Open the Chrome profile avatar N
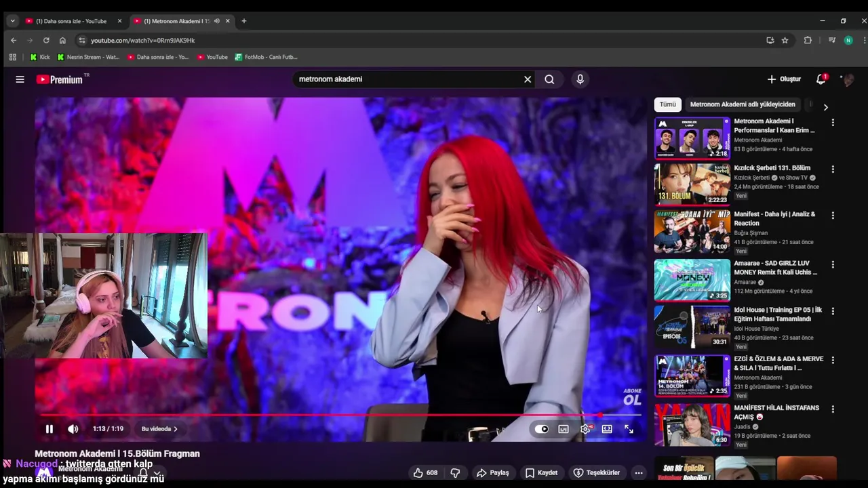The image size is (868, 488). (848, 40)
